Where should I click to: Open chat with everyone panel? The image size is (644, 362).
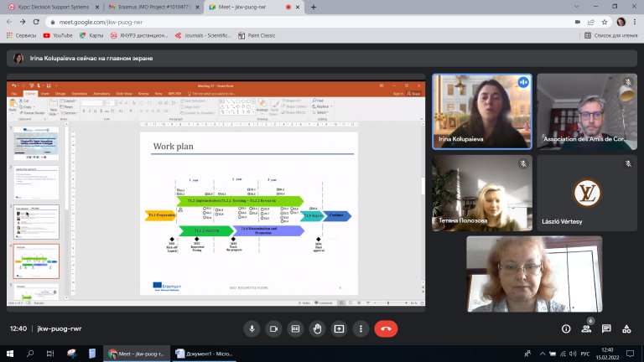pyautogui.click(x=606, y=328)
